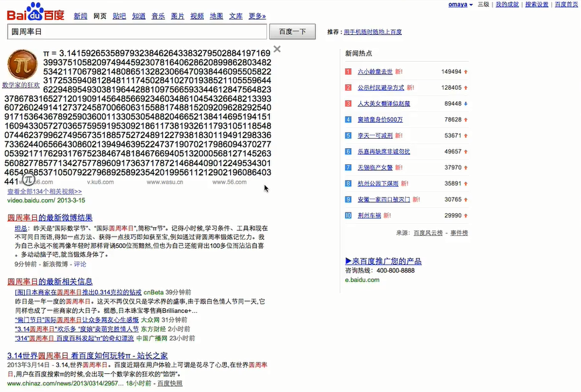
Task: Open the hot news item 窦靖童身价500万
Action: point(380,119)
